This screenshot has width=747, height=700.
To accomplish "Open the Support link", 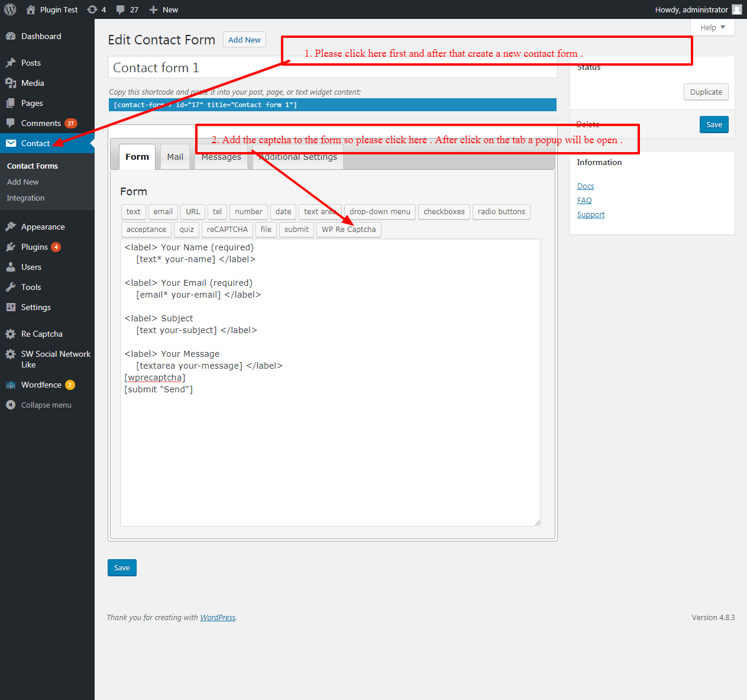I will coord(591,214).
